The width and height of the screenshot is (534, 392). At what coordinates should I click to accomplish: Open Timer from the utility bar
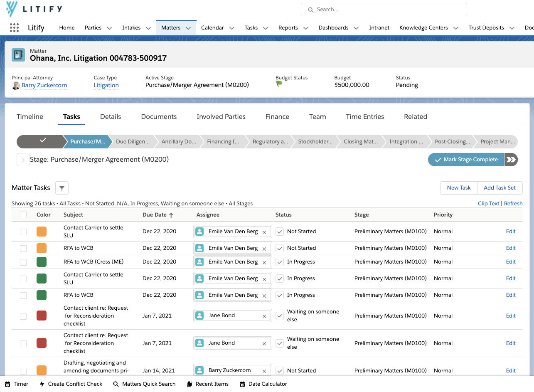click(17, 384)
